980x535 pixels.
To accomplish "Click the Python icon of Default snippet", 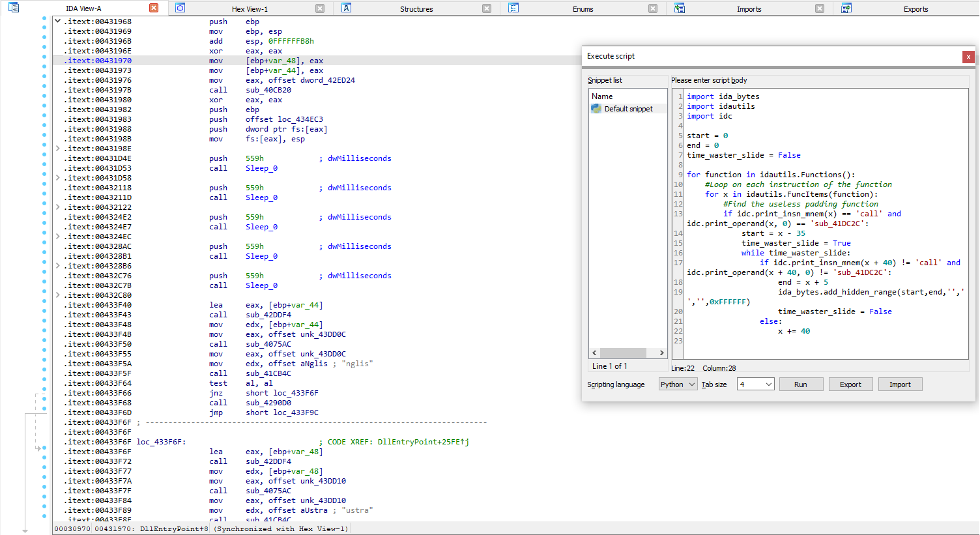I will (x=596, y=109).
